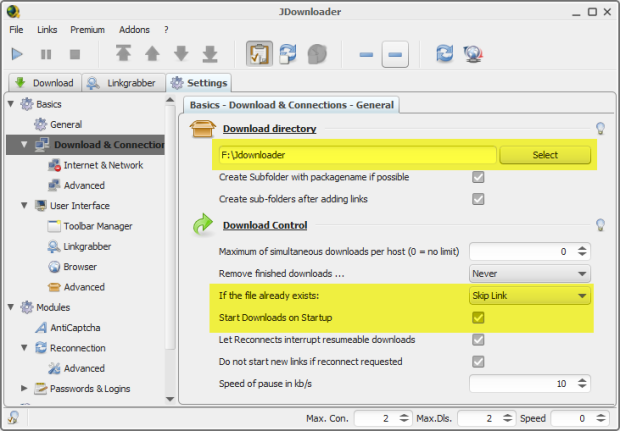Open the Premium menu
The height and width of the screenshot is (431, 620).
pyautogui.click(x=87, y=30)
